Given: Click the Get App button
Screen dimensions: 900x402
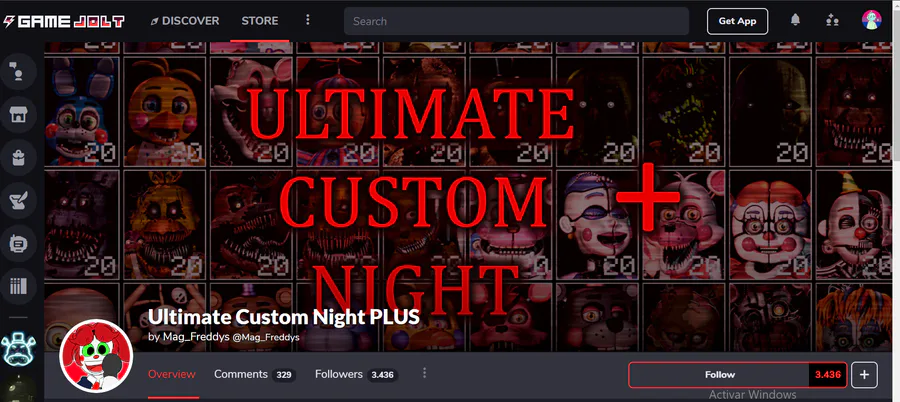Looking at the screenshot, I should 738,21.
